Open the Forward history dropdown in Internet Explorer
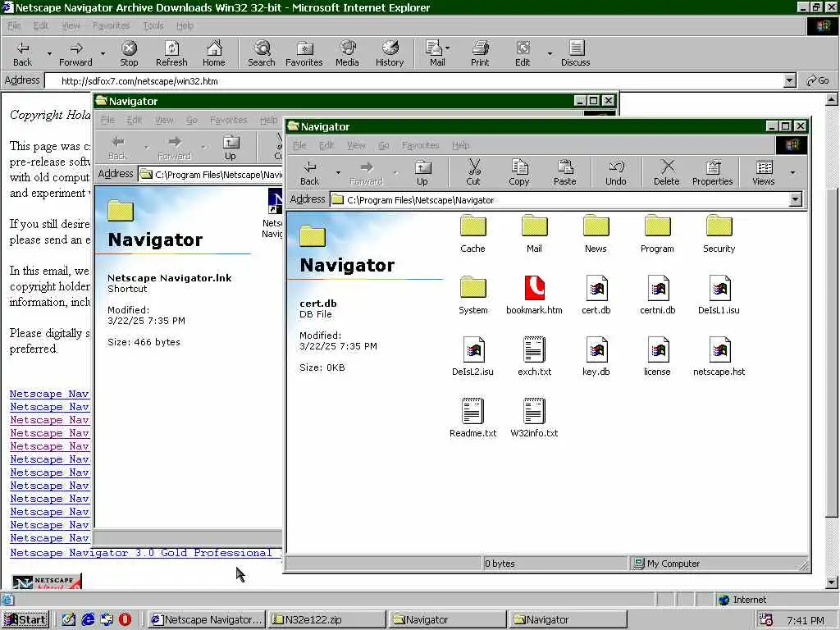Screen dimensions: 840x630 pos(103,53)
